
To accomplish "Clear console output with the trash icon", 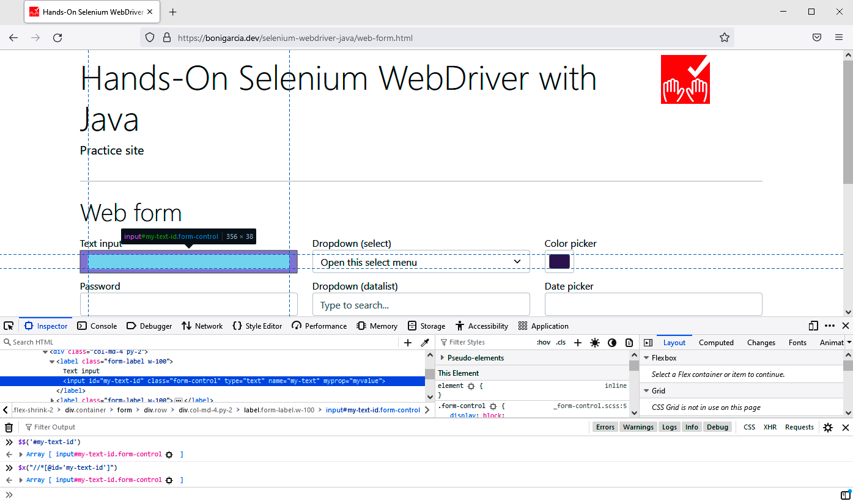I will click(9, 427).
